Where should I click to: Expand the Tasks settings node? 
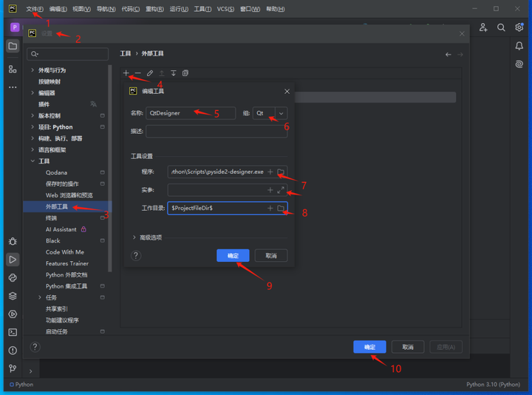pos(40,297)
